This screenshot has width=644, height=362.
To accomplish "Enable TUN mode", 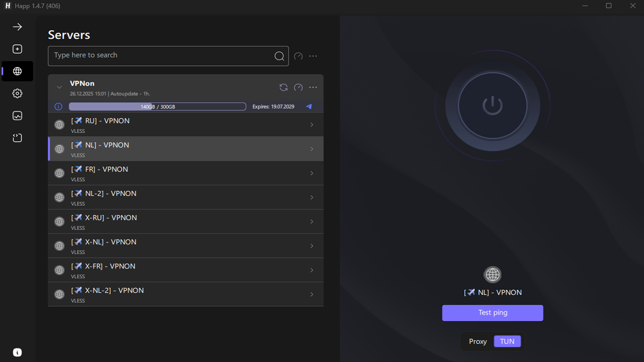I will point(507,341).
